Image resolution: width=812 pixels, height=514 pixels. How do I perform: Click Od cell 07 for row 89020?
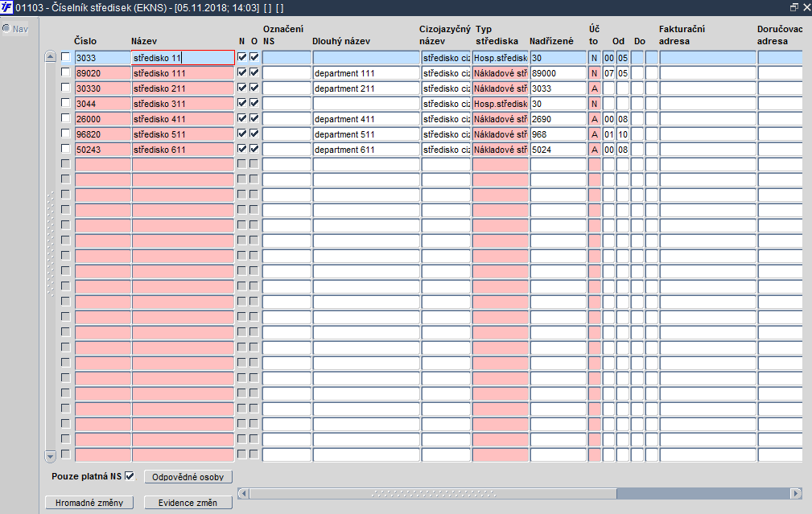609,73
